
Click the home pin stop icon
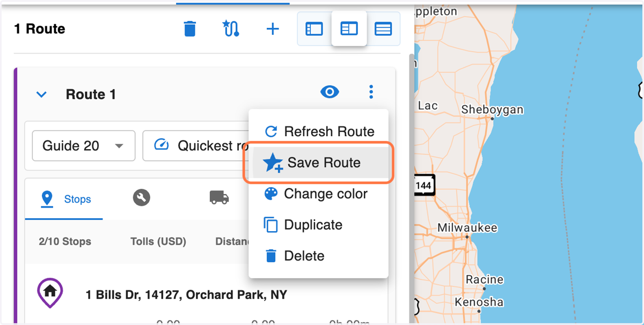[x=50, y=293]
